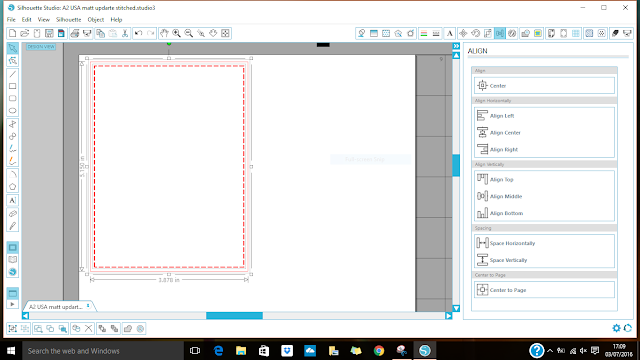This screenshot has width=640, height=360.
Task: Click the Undo arrow in toolbar
Action: pos(138,33)
